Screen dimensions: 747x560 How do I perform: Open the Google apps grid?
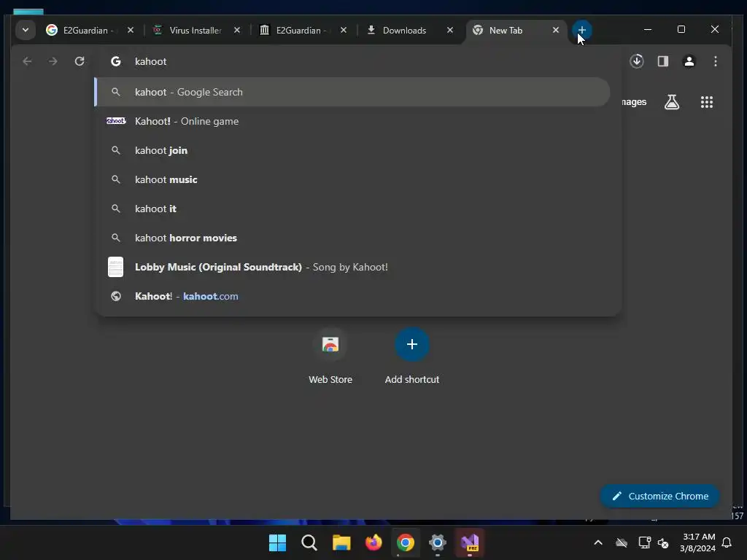point(706,102)
